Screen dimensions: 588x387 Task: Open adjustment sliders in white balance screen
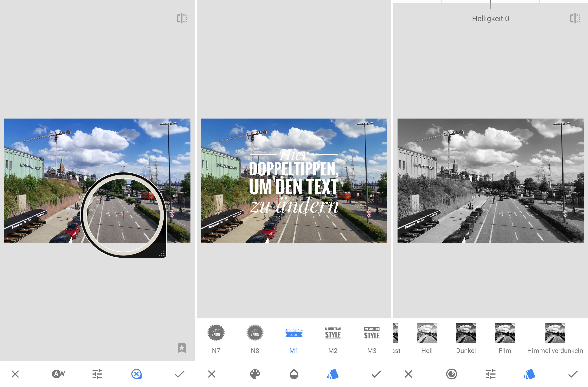coord(97,374)
